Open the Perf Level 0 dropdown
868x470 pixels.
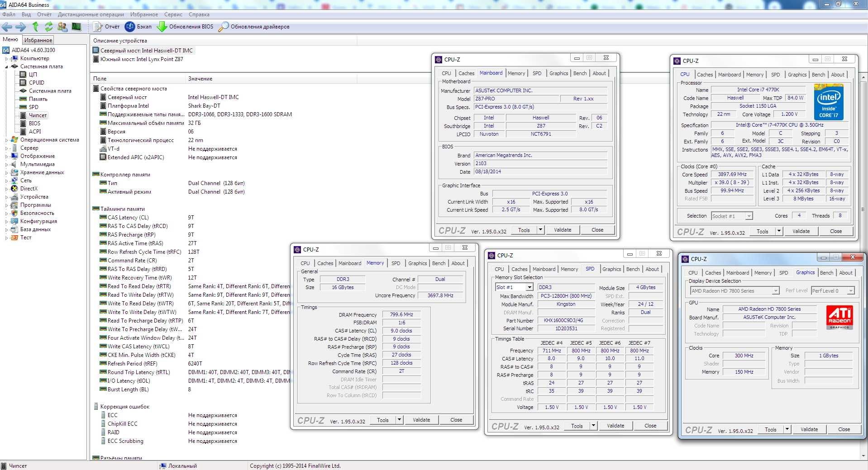click(851, 291)
